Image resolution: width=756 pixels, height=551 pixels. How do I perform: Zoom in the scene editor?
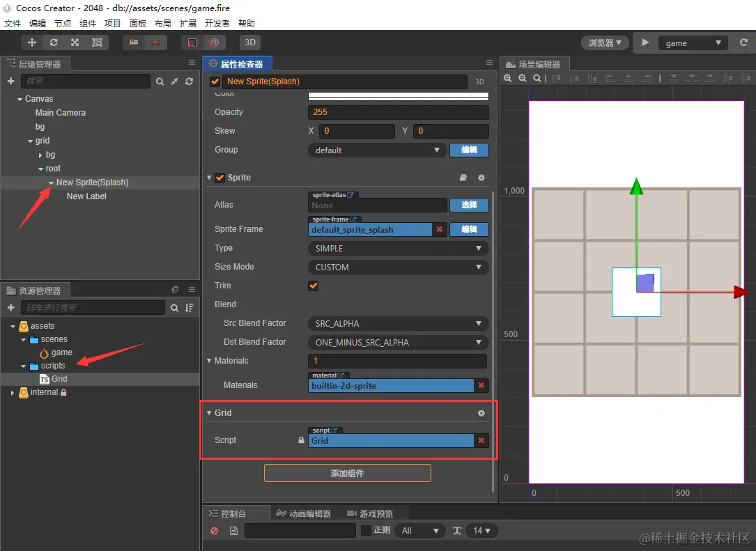(x=508, y=78)
